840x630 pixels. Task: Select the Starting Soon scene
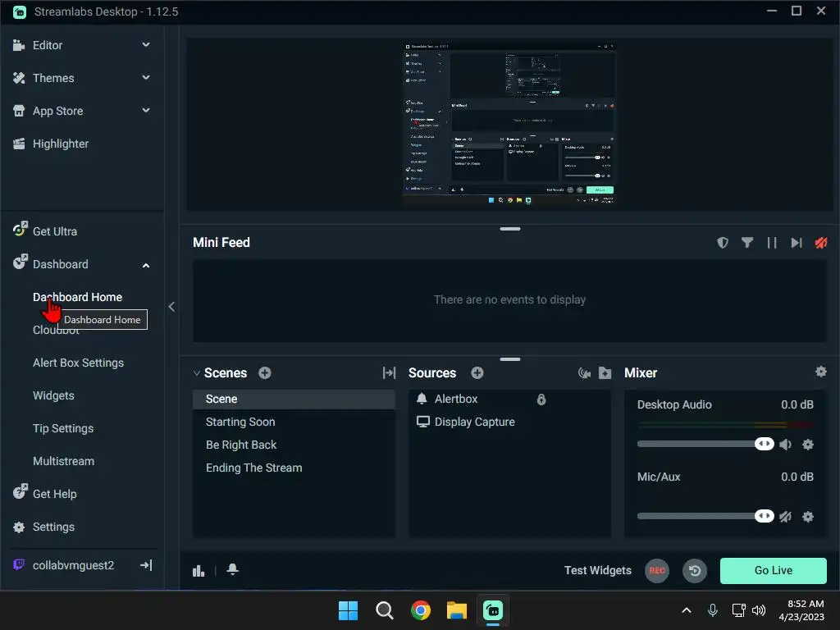tap(294, 422)
